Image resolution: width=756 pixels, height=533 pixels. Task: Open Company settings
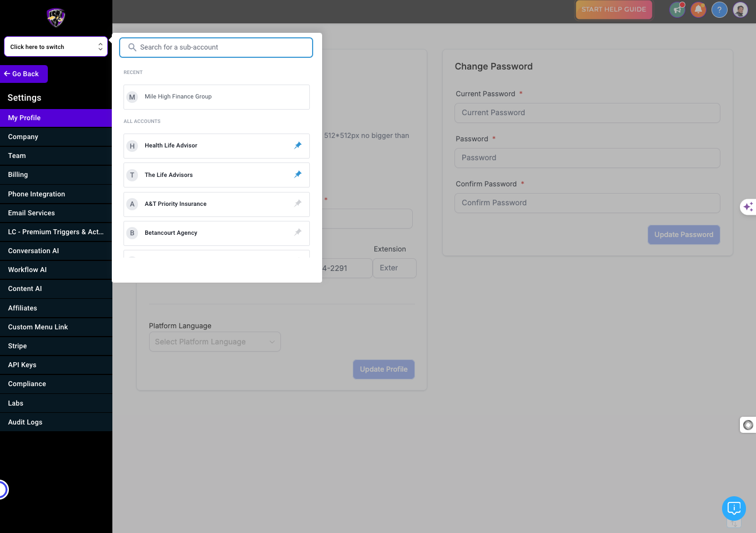(56, 137)
